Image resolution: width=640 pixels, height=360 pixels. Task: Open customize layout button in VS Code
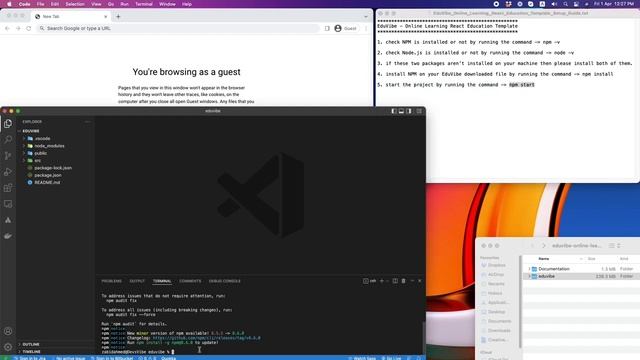[419, 111]
